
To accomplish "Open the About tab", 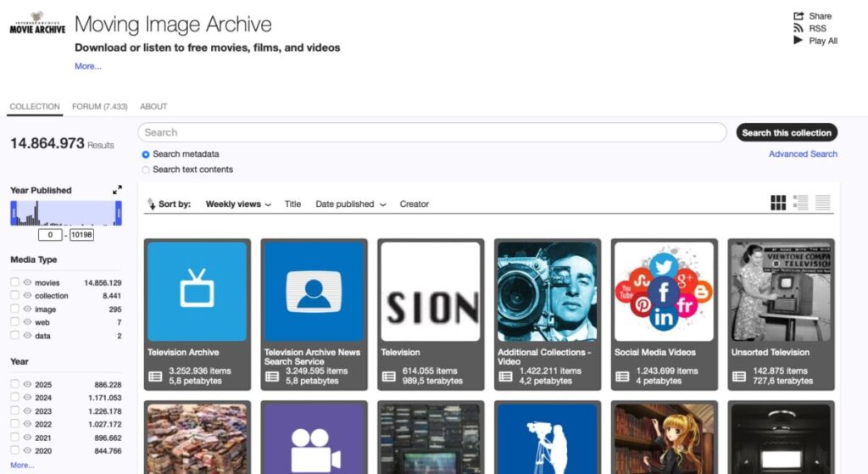I will point(153,107).
